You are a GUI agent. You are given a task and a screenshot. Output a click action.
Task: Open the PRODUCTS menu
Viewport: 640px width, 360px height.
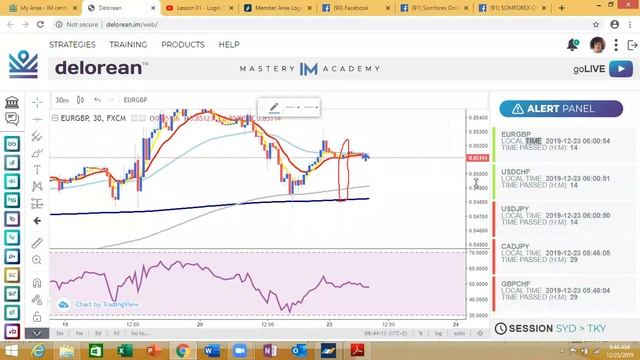[183, 44]
